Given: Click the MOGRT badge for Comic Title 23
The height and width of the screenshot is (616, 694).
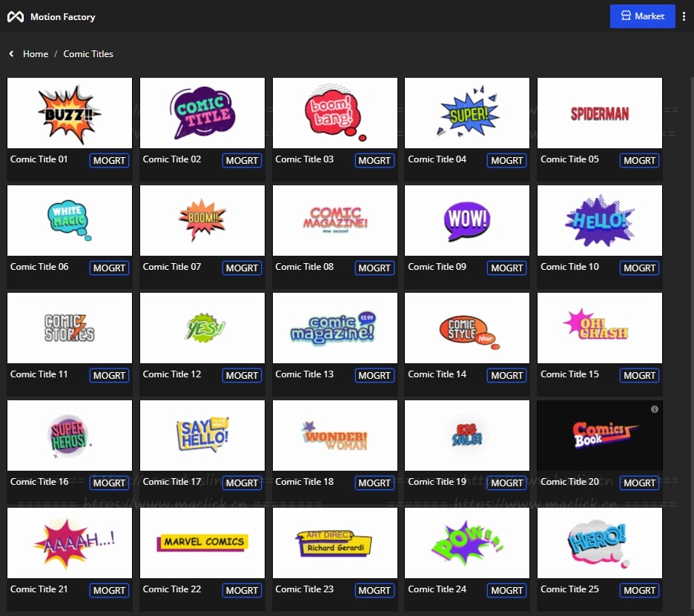Looking at the screenshot, I should [x=374, y=591].
